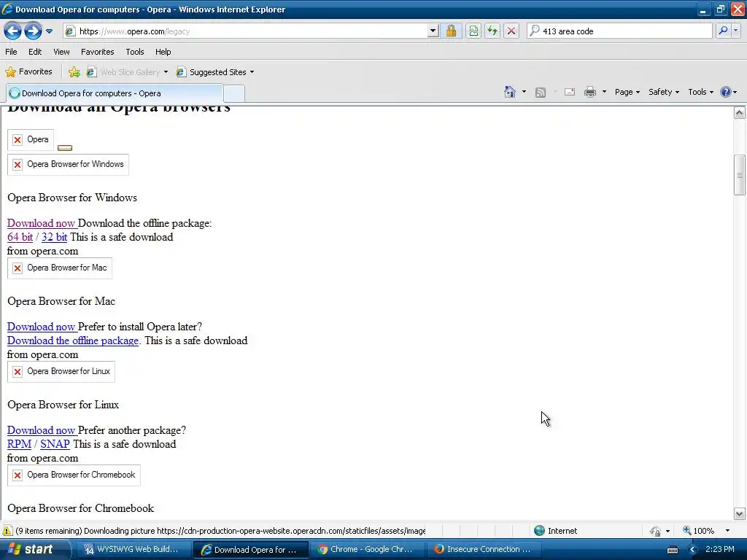747x560 pixels.
Task: Run search with the magnifier button
Action: (723, 31)
